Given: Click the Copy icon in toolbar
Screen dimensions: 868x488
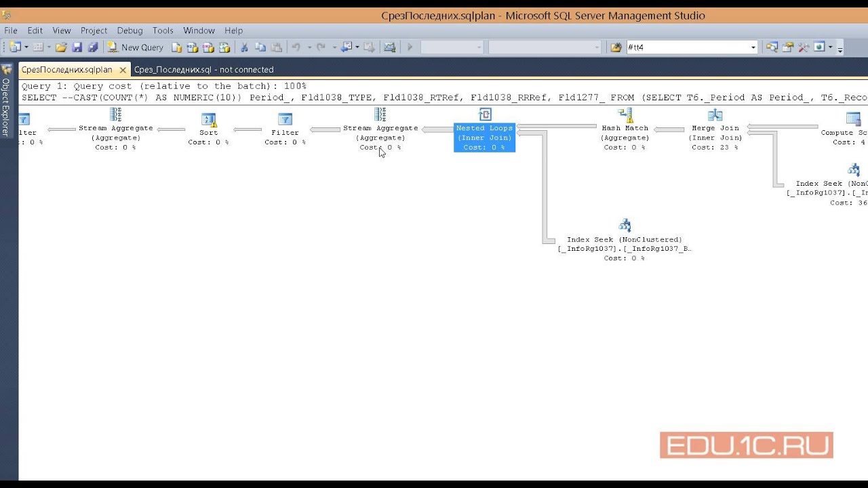Looking at the screenshot, I should point(260,47).
